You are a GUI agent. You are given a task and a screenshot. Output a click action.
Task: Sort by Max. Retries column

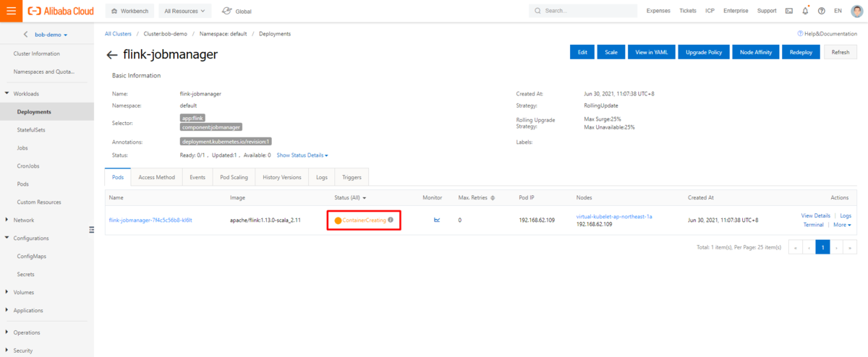click(x=493, y=197)
